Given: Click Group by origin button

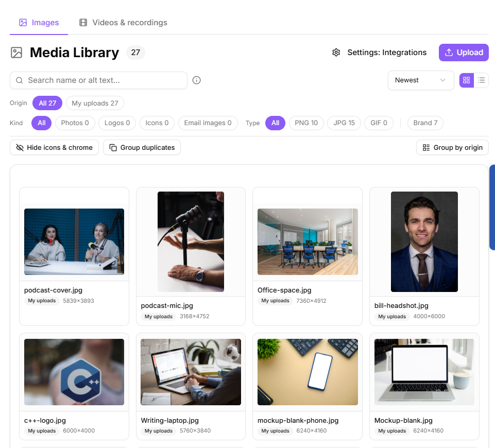Looking at the screenshot, I should [x=452, y=147].
